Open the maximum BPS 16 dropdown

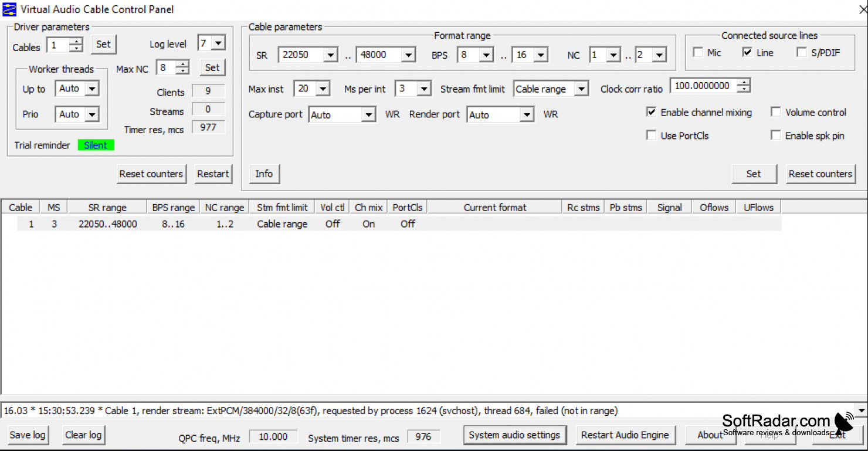tap(541, 55)
